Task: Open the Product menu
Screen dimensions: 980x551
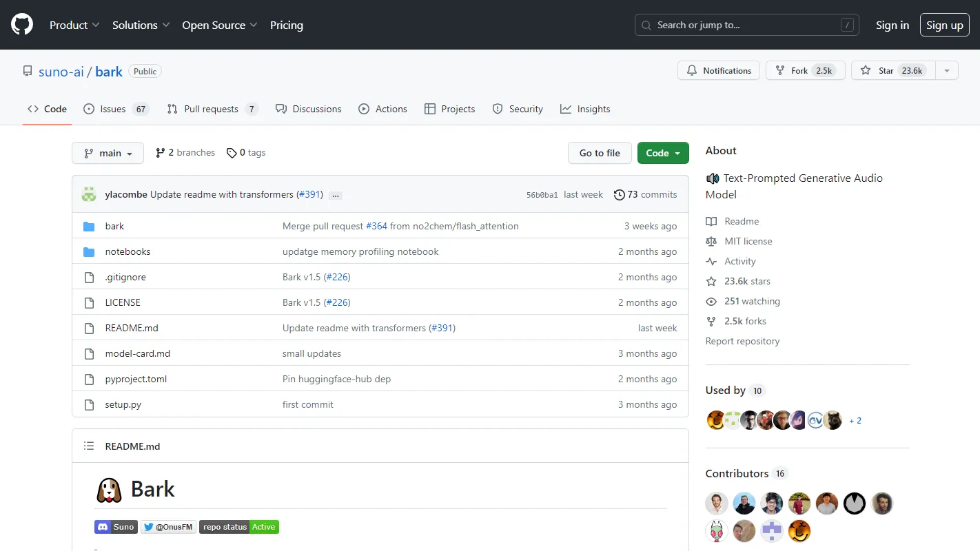Action: (74, 25)
